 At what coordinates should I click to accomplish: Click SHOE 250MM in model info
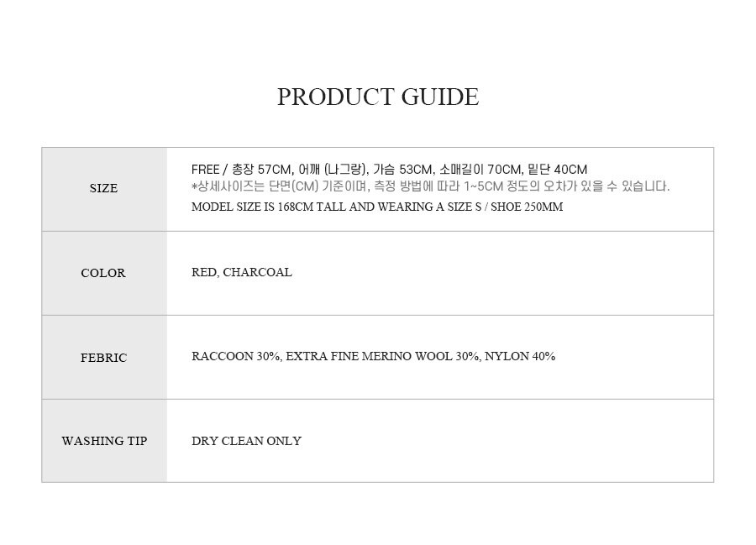click(x=527, y=207)
